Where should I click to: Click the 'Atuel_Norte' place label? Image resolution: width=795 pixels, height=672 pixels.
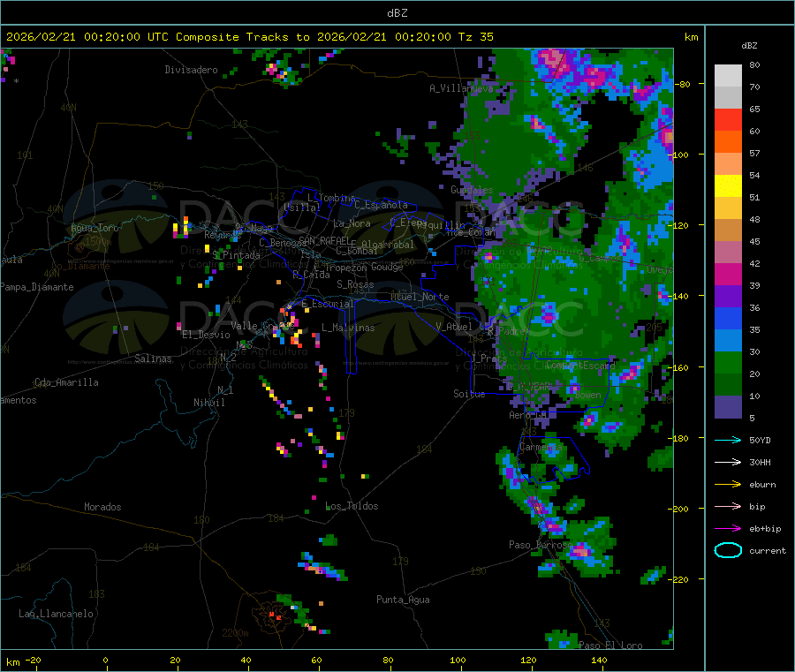coord(420,297)
